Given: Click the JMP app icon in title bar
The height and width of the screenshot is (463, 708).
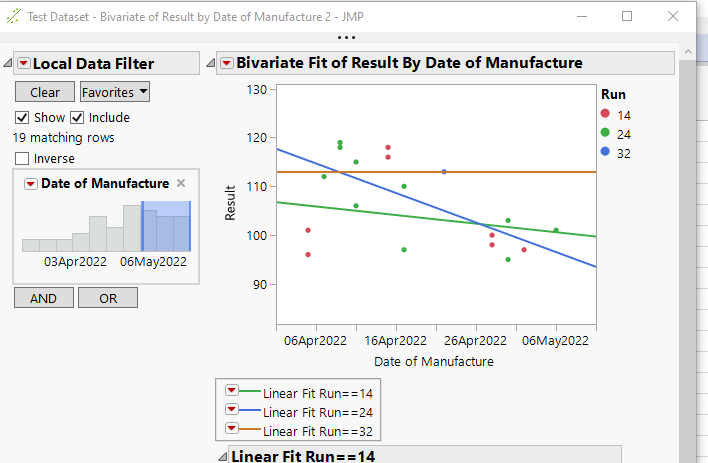Looking at the screenshot, I should tap(14, 16).
